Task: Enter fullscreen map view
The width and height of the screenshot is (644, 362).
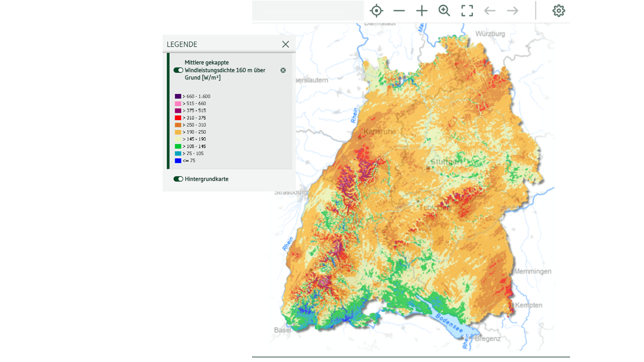Action: point(467,11)
